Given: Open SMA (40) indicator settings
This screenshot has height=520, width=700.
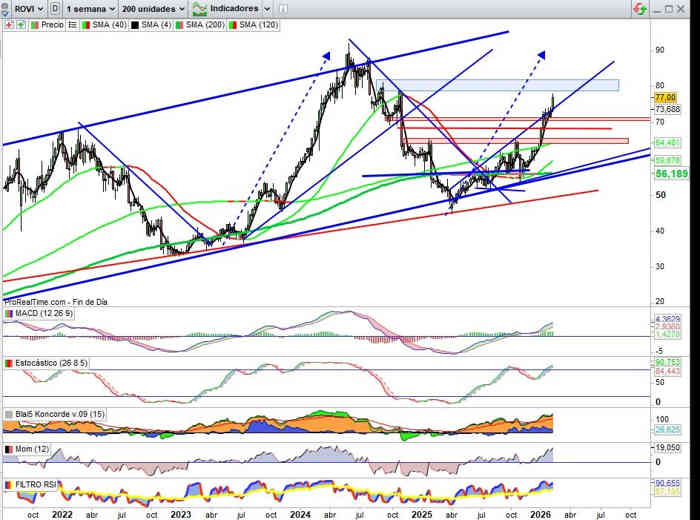Looking at the screenshot, I should pyautogui.click(x=103, y=21).
